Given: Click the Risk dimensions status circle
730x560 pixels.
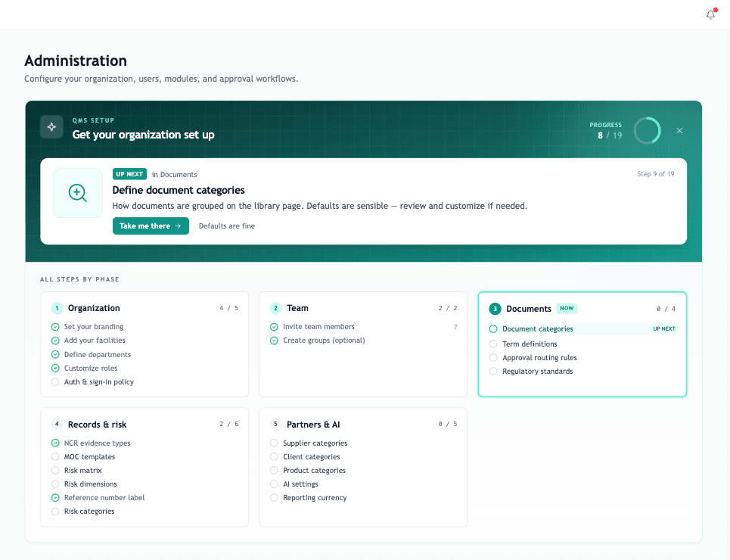Looking at the screenshot, I should click(55, 484).
